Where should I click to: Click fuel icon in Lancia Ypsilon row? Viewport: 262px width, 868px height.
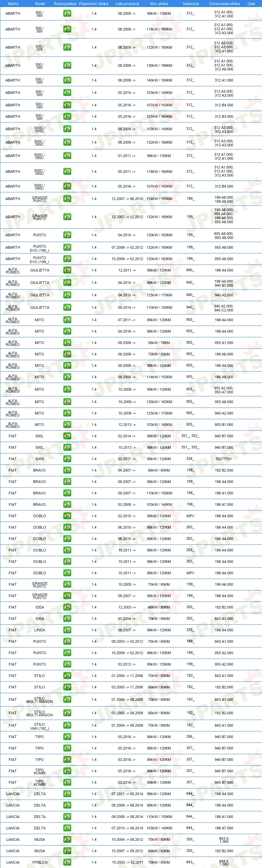click(x=67, y=863)
